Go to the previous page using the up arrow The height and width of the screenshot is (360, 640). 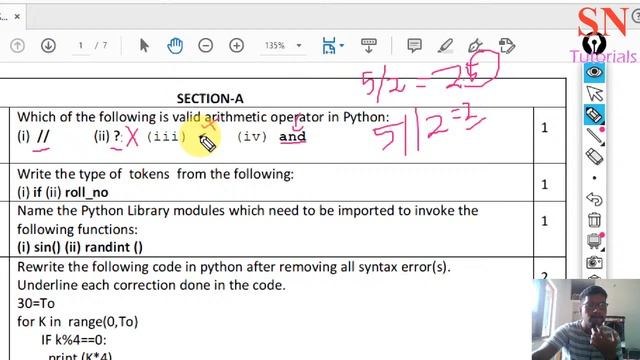18,45
